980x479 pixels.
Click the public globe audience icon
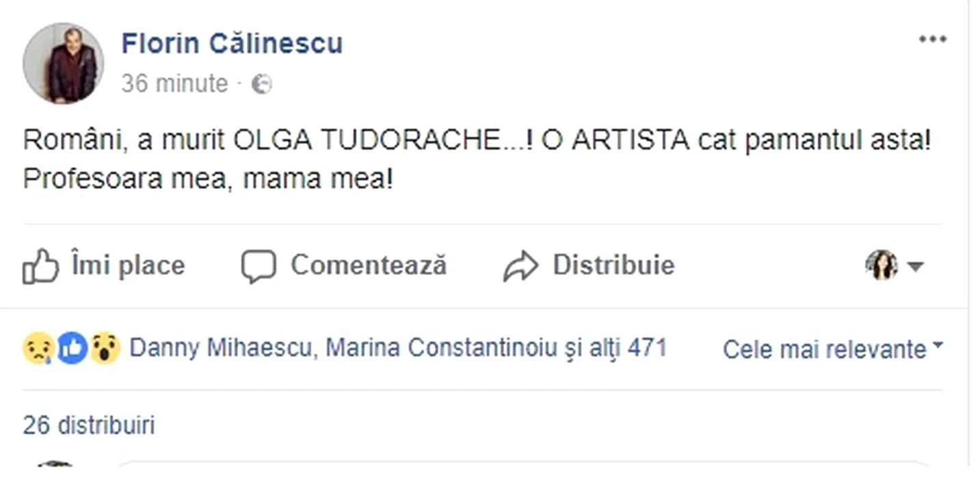point(262,84)
